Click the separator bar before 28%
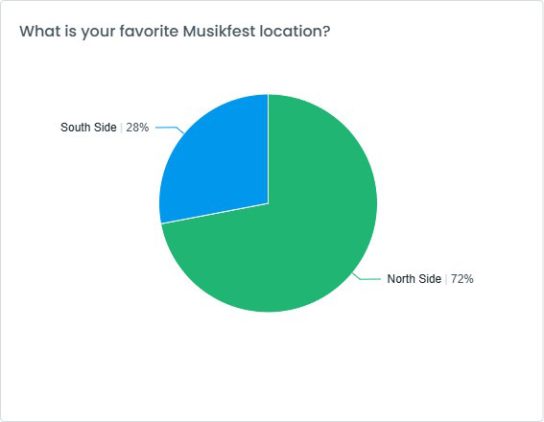544x422 pixels. pos(121,127)
